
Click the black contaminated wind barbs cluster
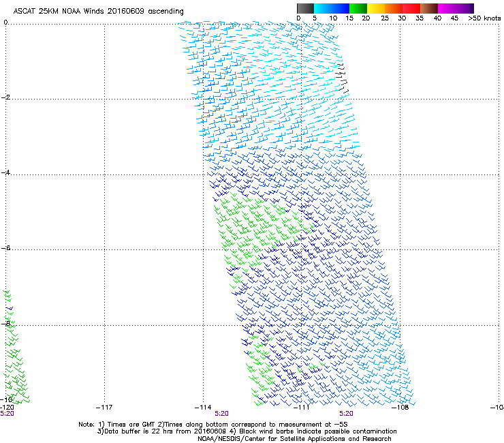(x=342, y=78)
